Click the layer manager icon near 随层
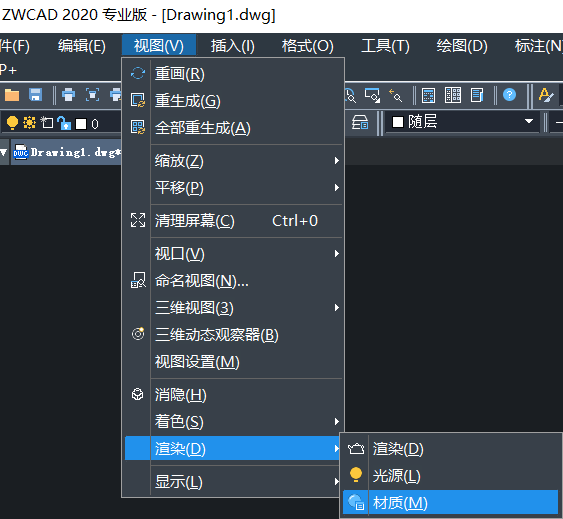Screen dimensions: 563x519 360,123
